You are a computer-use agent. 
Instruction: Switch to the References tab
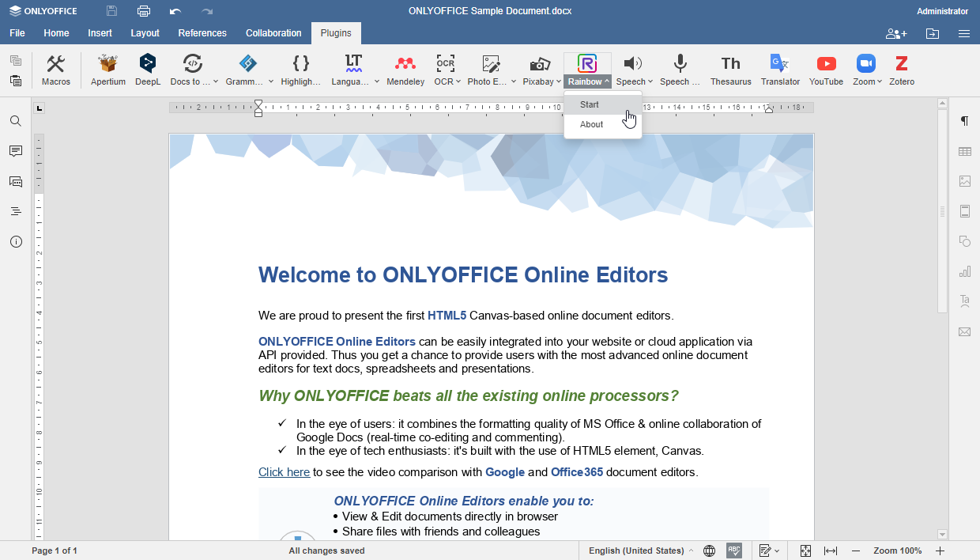[202, 33]
